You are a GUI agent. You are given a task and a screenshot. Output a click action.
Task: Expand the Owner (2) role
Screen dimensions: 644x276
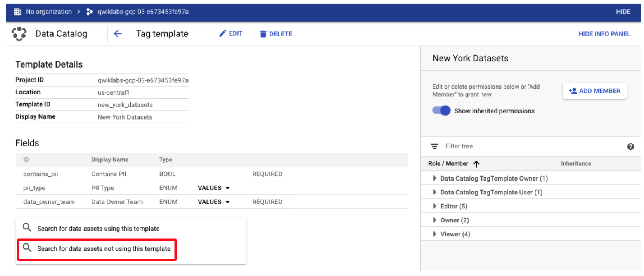click(435, 220)
